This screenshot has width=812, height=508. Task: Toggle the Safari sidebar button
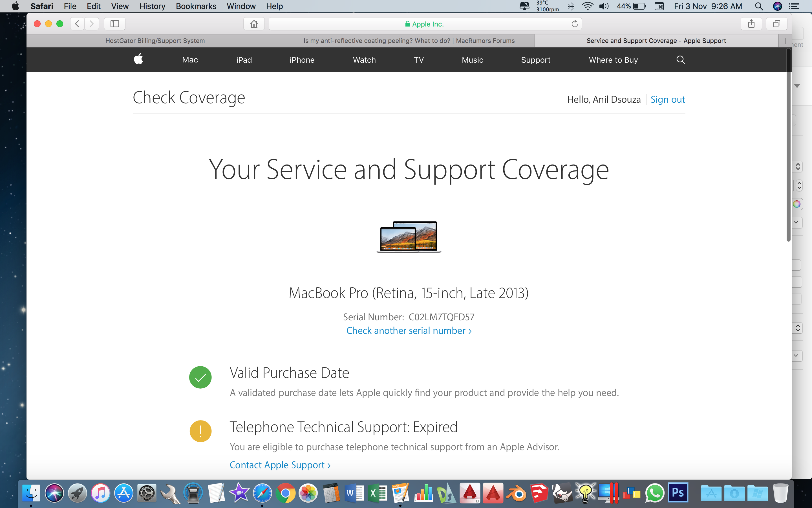pyautogui.click(x=115, y=24)
